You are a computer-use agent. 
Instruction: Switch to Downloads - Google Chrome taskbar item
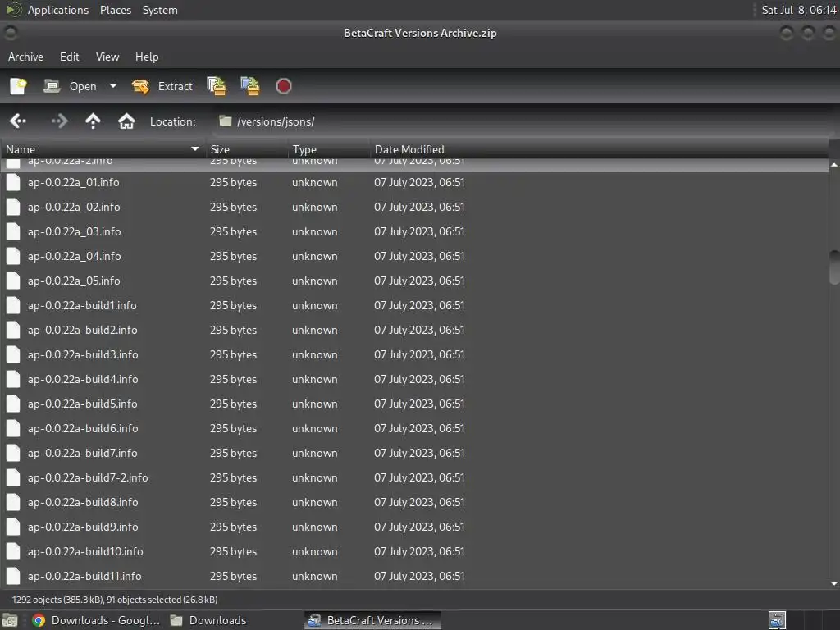(97, 620)
